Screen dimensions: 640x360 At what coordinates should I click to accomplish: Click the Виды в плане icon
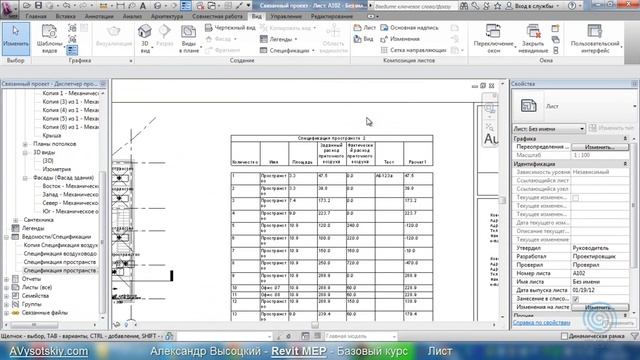coord(188,32)
